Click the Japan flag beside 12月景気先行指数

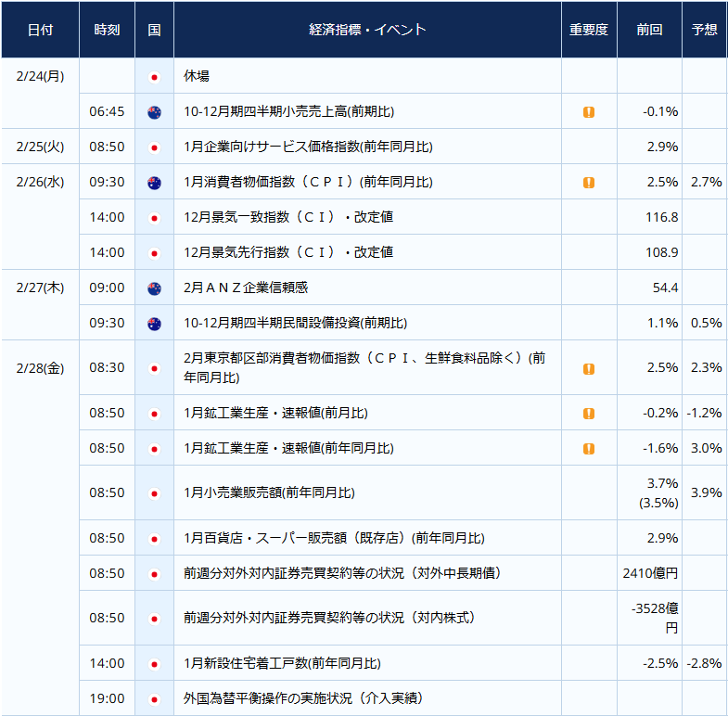pyautogui.click(x=154, y=253)
